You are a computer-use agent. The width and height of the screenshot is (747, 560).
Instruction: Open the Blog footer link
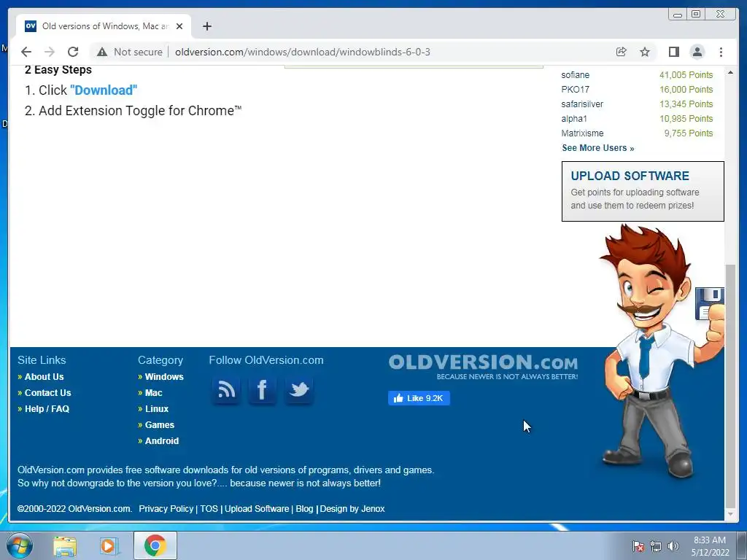pos(304,508)
